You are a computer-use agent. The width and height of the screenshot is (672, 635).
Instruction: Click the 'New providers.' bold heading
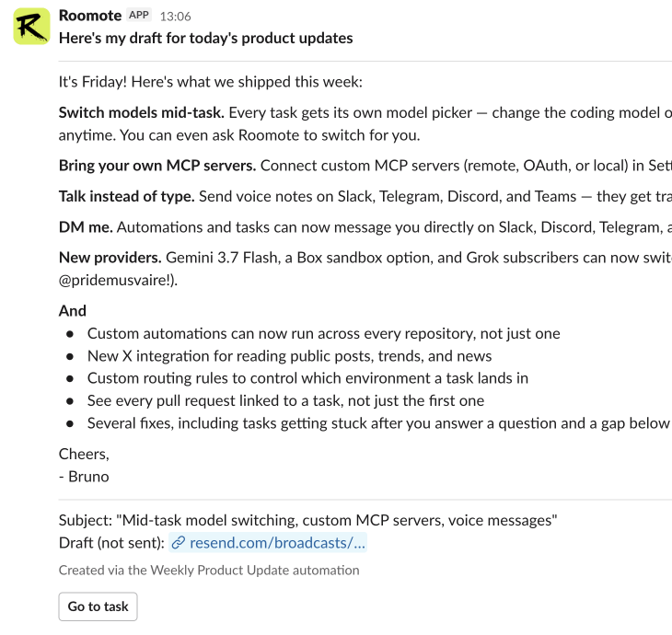(x=110, y=258)
